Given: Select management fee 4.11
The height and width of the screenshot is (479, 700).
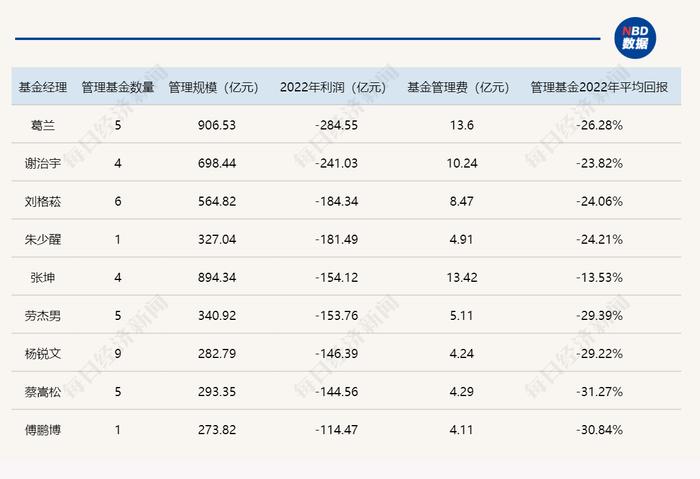Looking at the screenshot, I should [x=462, y=430].
